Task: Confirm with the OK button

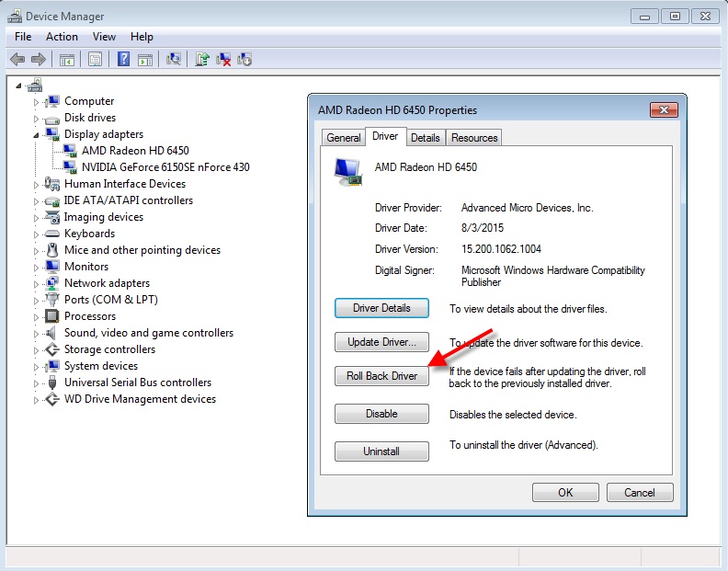Action: [x=565, y=493]
